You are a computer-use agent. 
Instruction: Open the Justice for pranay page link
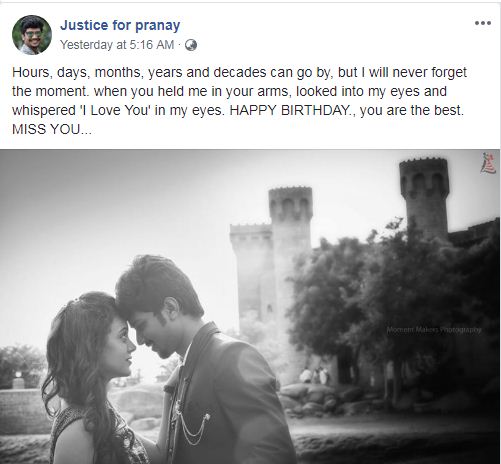pyautogui.click(x=120, y=25)
